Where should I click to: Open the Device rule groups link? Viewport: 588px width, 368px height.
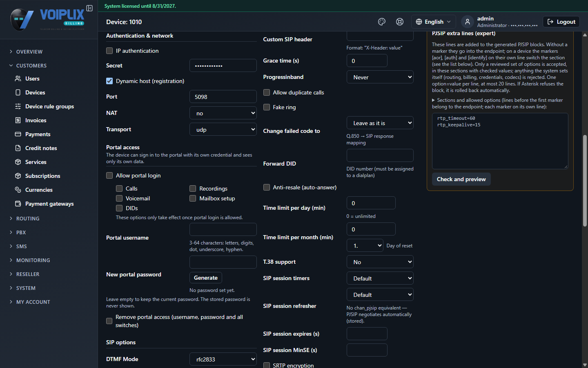(x=49, y=106)
